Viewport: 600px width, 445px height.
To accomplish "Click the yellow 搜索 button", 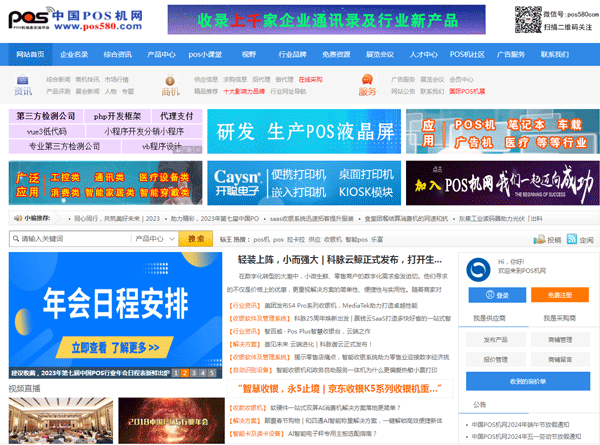I will point(196,239).
